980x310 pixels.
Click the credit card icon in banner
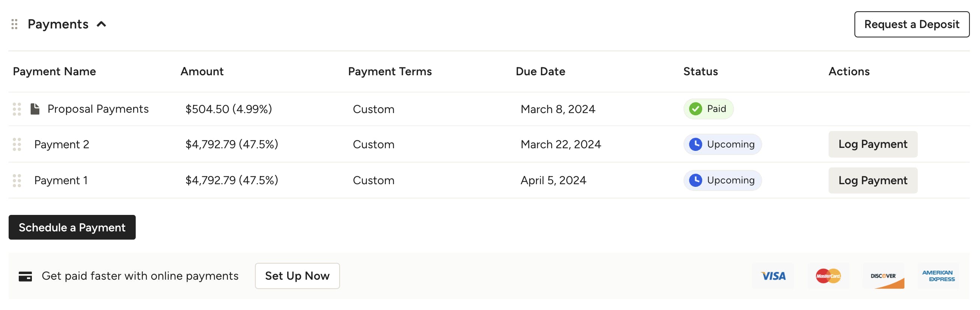25,276
